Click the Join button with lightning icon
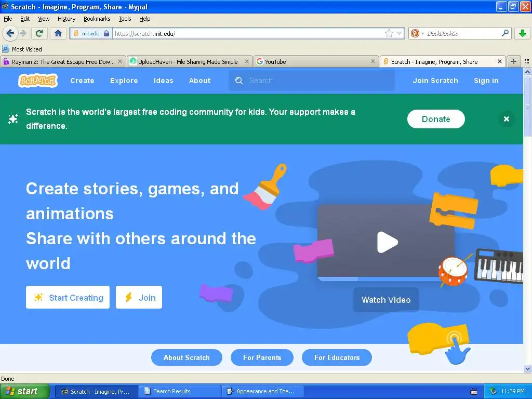This screenshot has width=532, height=399. click(139, 297)
